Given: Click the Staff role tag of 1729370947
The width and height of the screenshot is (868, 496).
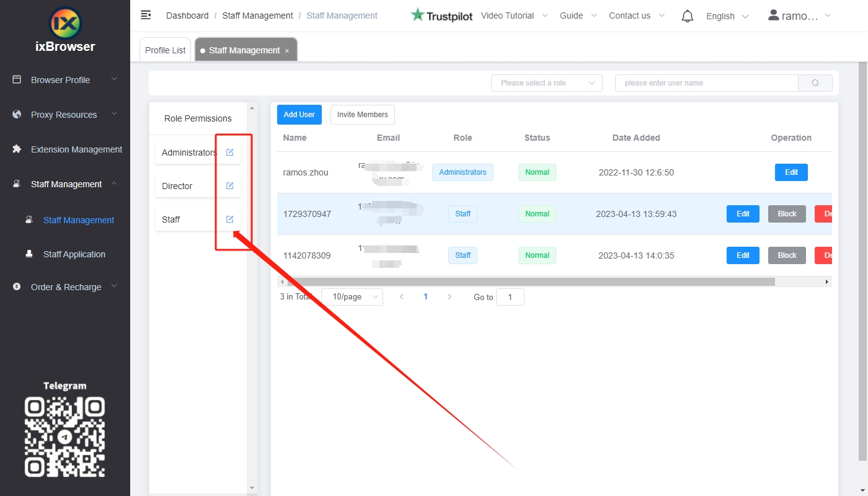Looking at the screenshot, I should [463, 214].
